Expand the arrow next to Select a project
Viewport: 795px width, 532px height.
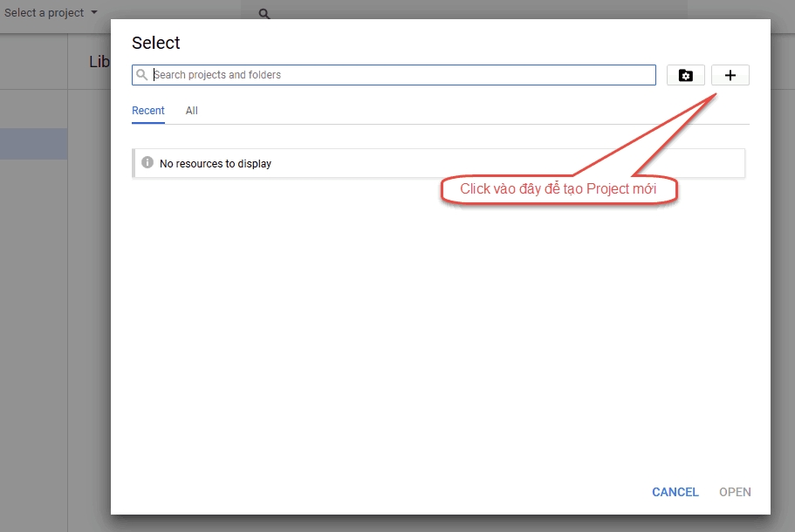pos(94,13)
